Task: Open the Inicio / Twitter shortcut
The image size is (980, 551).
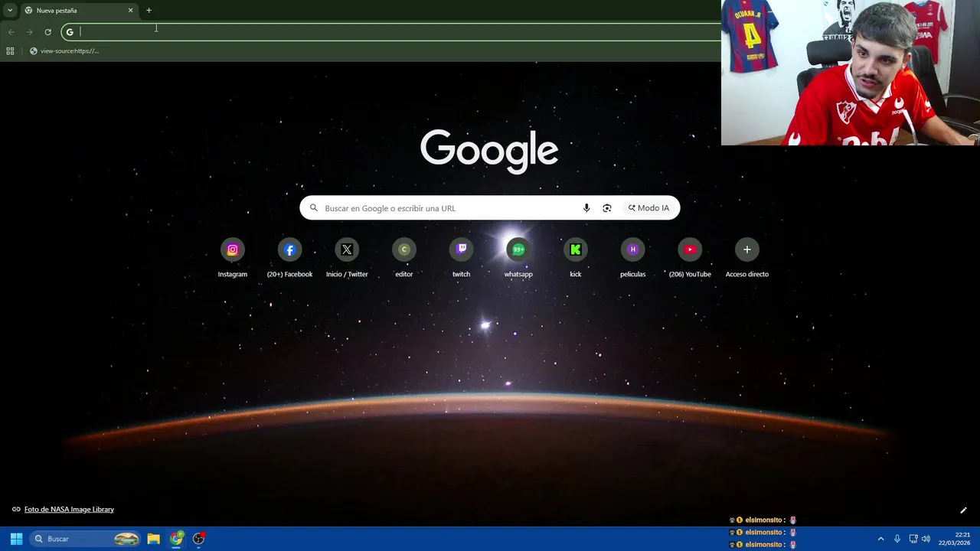Action: (x=347, y=249)
